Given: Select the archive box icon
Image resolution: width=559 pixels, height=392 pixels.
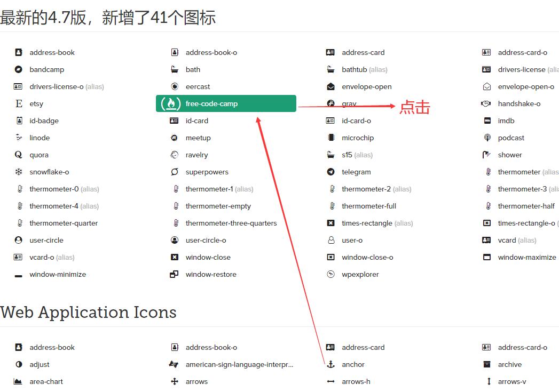Looking at the screenshot, I should pos(487,364).
